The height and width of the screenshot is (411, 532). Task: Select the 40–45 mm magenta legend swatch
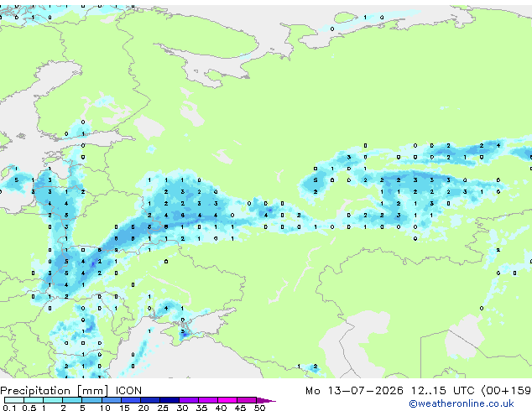click(x=227, y=400)
